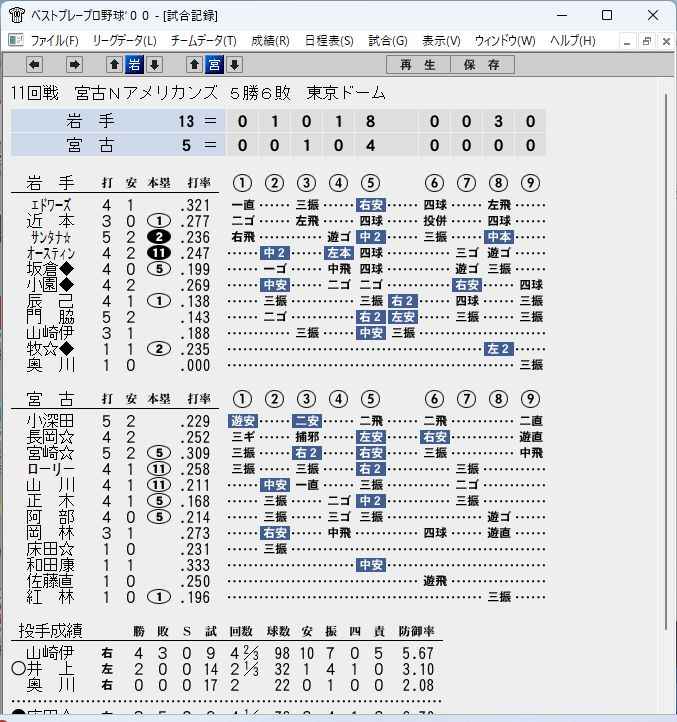Click pitcher 井上 in pitching stats

51,669
